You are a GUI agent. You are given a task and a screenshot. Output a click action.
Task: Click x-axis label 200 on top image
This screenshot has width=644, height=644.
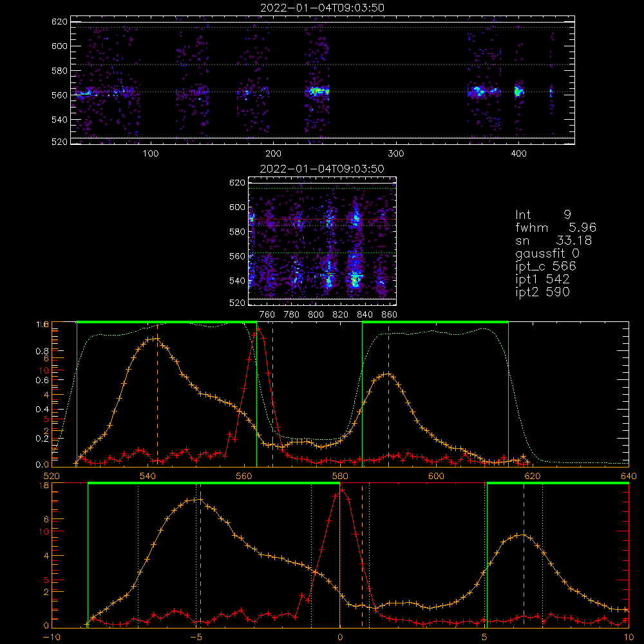[x=273, y=154]
